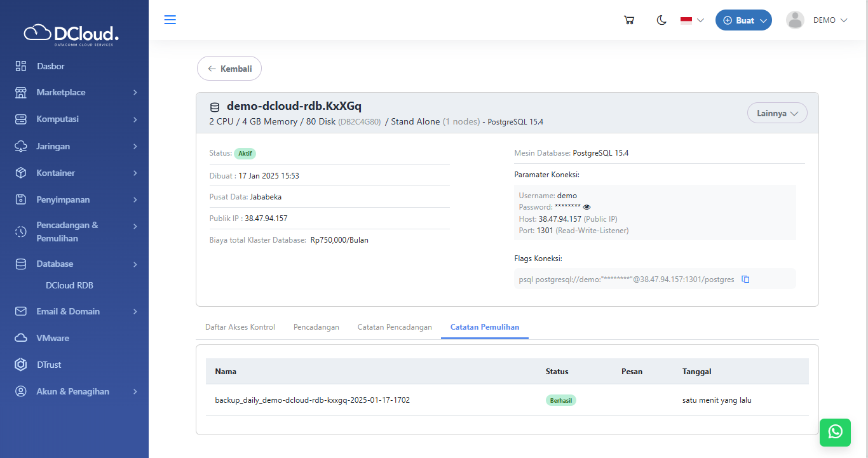Click the hamburger menu icon
Viewport: 868px width, 458px height.
(x=170, y=20)
